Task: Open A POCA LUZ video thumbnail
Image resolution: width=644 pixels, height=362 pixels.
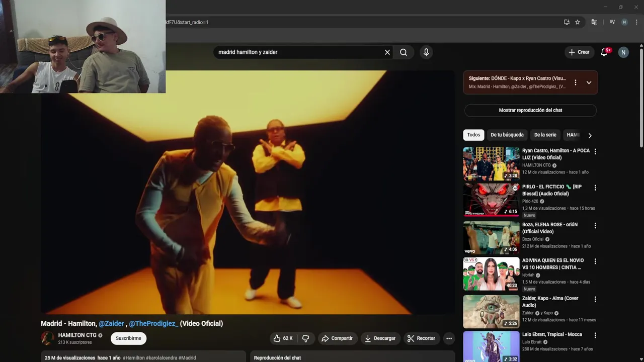Action: click(x=491, y=163)
